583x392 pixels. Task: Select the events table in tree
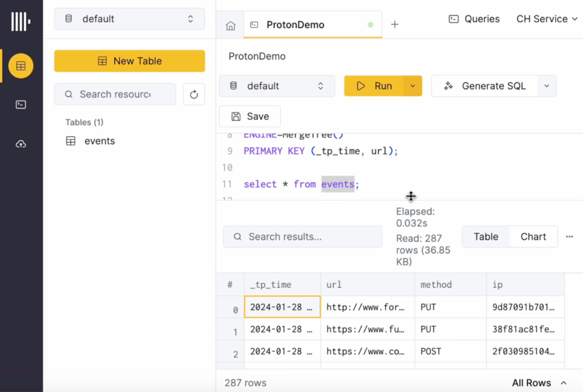(99, 141)
